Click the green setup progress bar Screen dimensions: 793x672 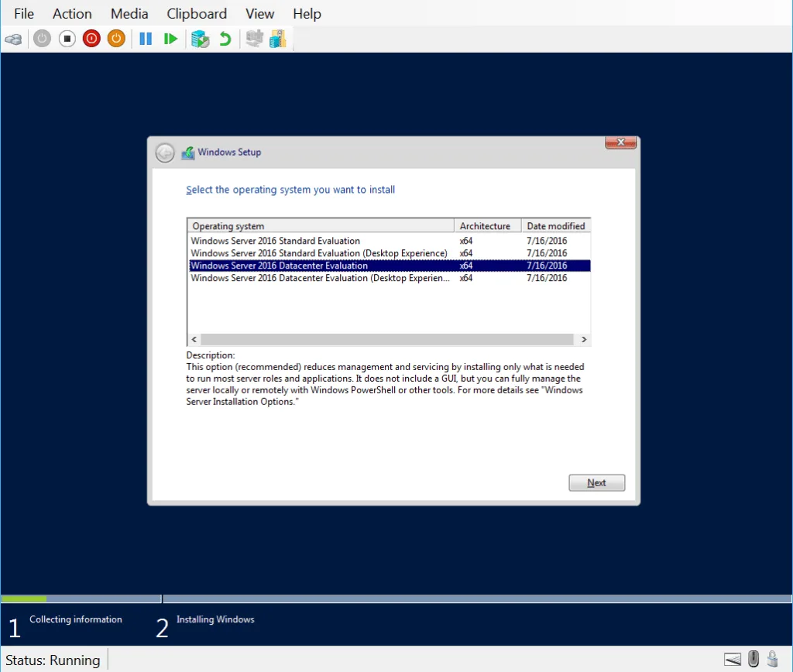pos(24,598)
